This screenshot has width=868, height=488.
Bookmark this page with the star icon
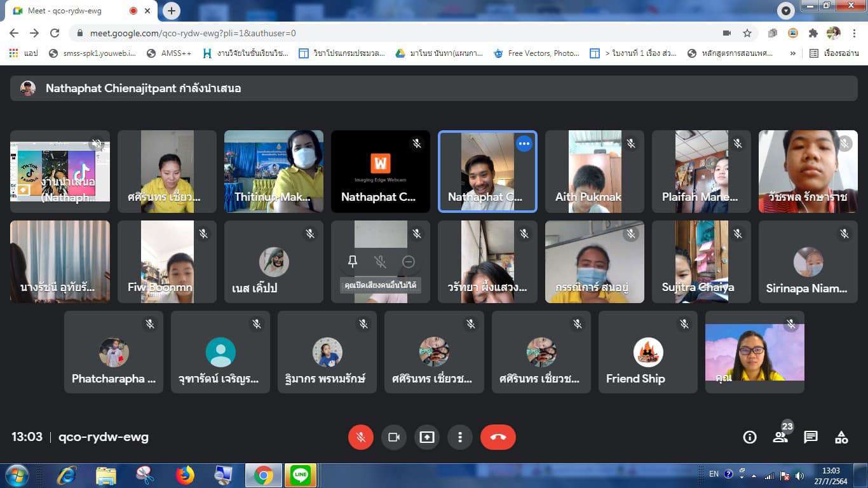[747, 33]
